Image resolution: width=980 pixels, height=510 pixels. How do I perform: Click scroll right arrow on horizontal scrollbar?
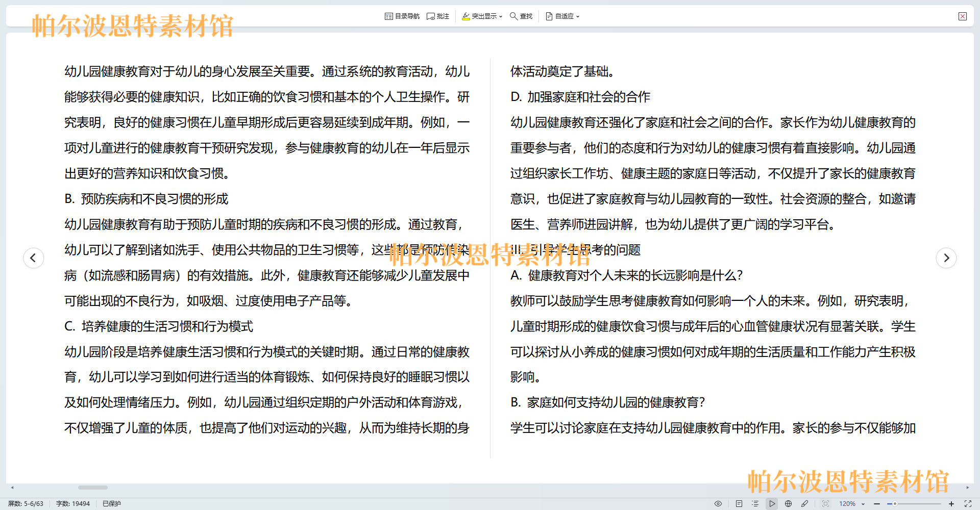968,488
